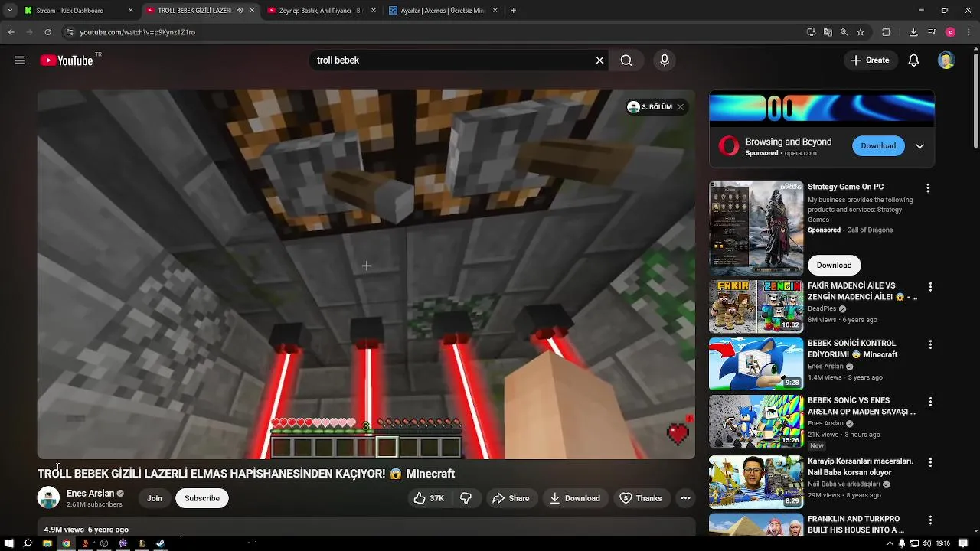This screenshot has height=551, width=980.
Task: Go back in browser history
Action: pos(11,32)
